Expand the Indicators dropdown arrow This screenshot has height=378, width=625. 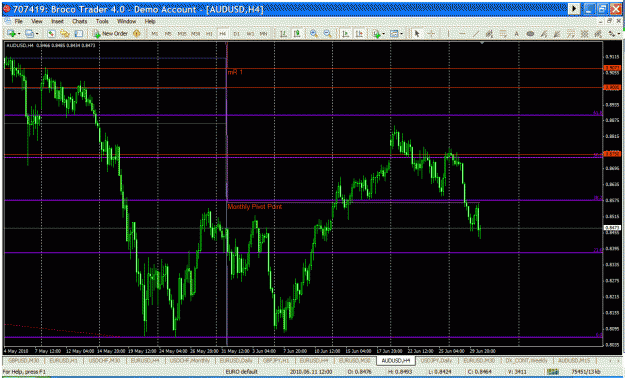tap(383, 34)
